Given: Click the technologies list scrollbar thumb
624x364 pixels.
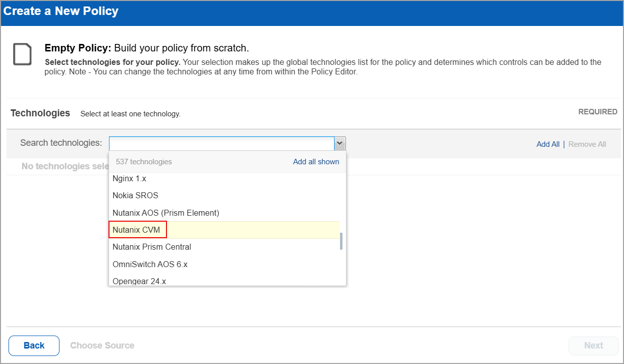Looking at the screenshot, I should (341, 241).
